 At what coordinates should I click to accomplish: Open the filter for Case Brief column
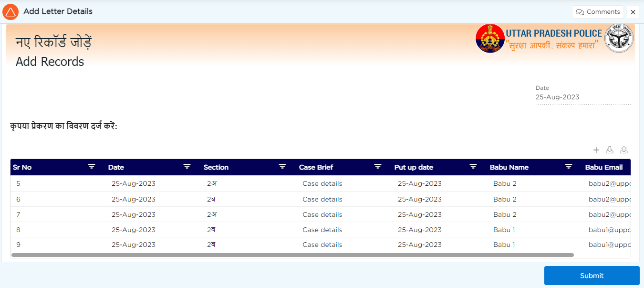click(378, 167)
